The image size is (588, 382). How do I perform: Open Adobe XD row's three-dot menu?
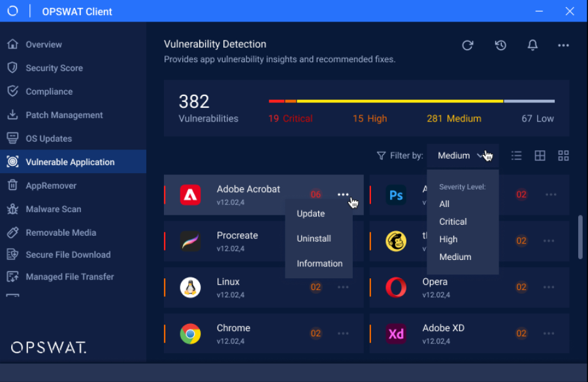(549, 333)
